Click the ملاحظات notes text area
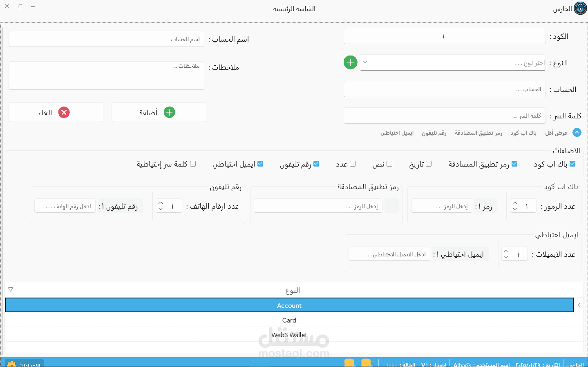 (x=106, y=76)
